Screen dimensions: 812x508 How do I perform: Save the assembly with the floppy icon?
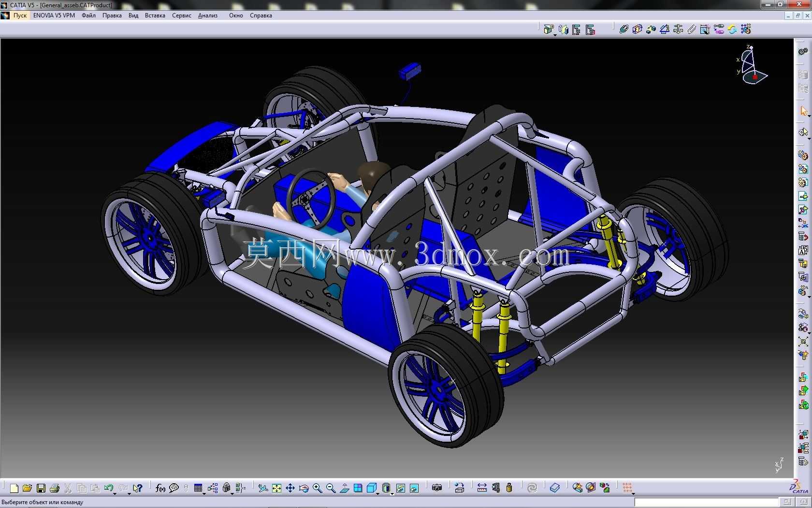coord(41,488)
